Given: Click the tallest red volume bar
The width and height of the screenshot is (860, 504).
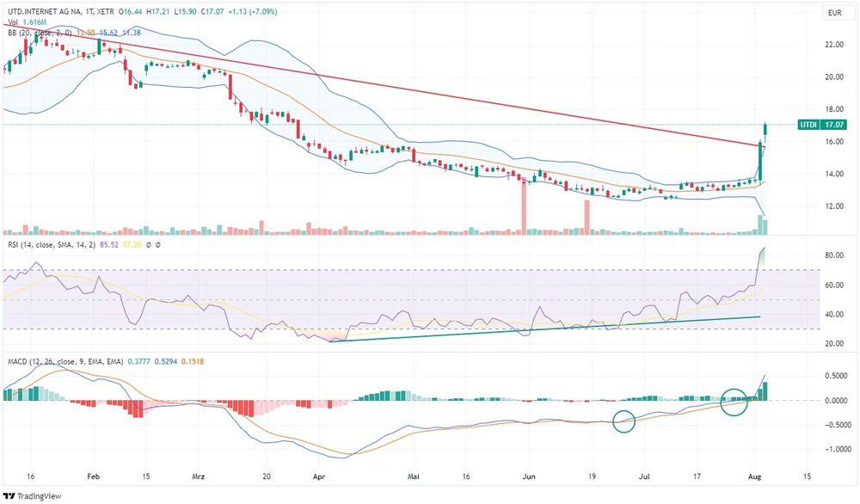Looking at the screenshot, I should point(523,206).
